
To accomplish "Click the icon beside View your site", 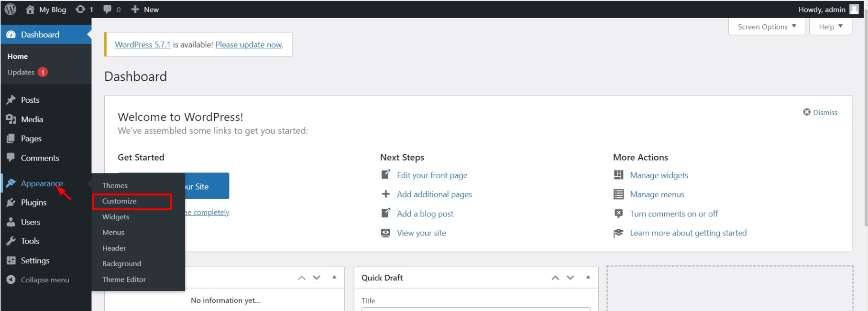I will click(385, 233).
